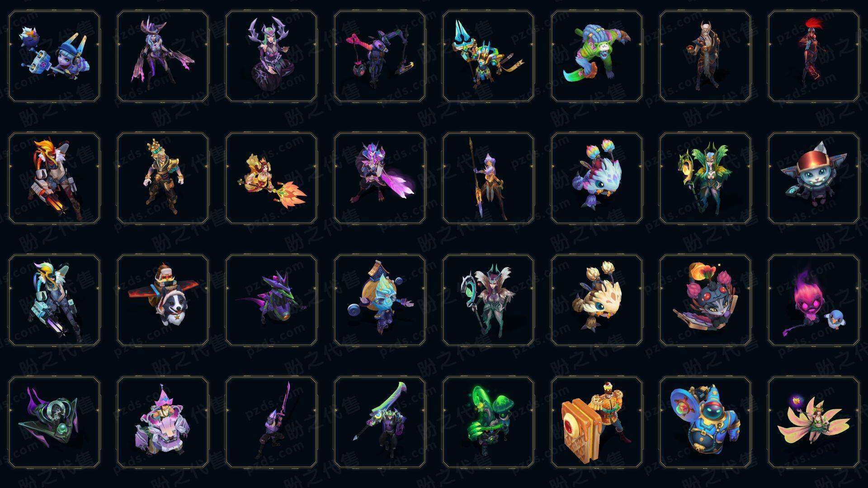868x488 pixels.
Task: Select the purple ninja with giant green blade
Action: click(380, 422)
